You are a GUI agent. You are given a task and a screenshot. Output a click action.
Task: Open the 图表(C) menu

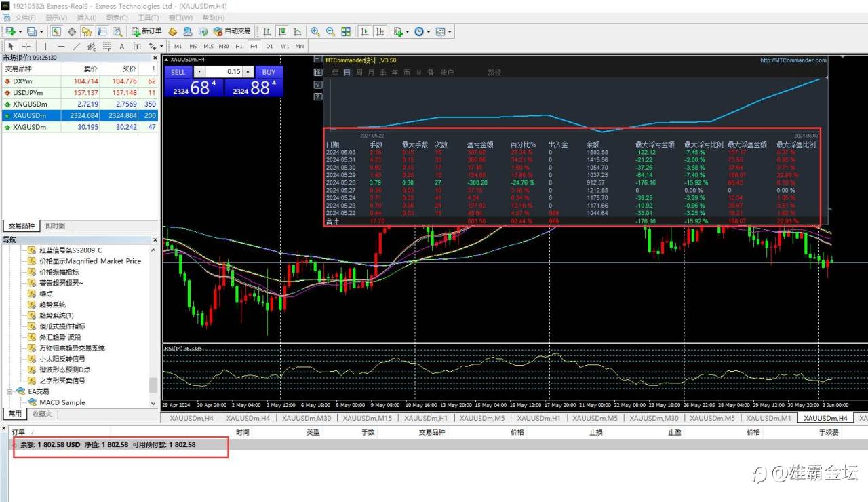pyautogui.click(x=117, y=18)
